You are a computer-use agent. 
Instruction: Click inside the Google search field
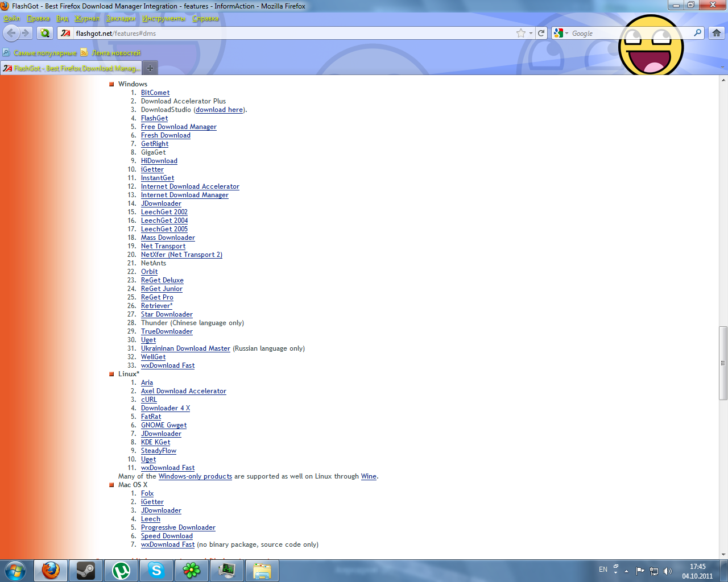coord(630,33)
